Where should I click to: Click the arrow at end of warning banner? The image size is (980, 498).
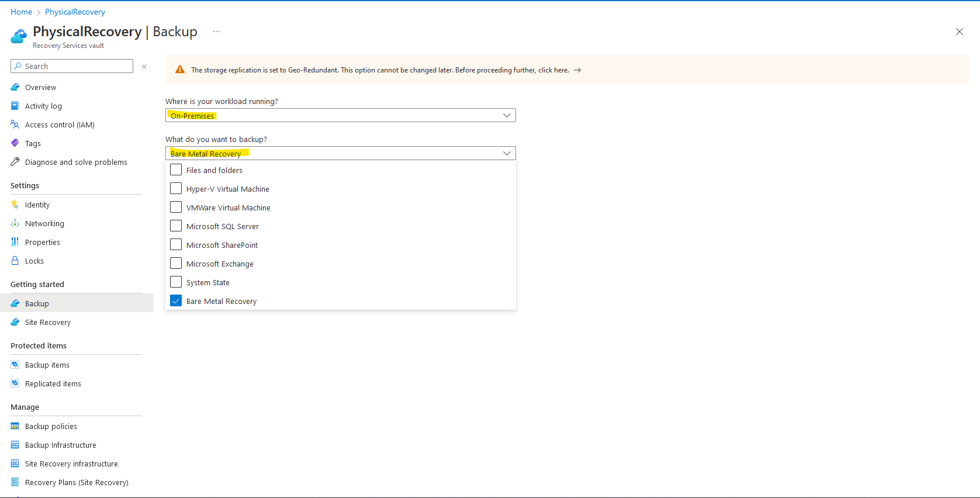pos(577,70)
